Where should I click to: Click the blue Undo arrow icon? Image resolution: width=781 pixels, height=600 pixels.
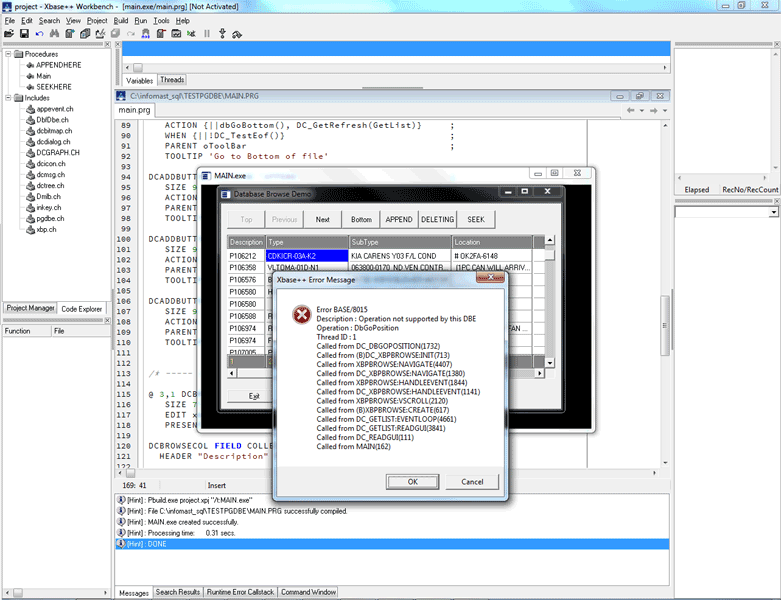[39, 34]
